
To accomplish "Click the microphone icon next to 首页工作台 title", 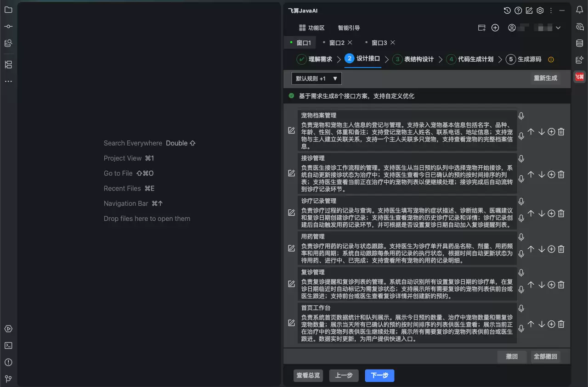I will tap(521, 308).
